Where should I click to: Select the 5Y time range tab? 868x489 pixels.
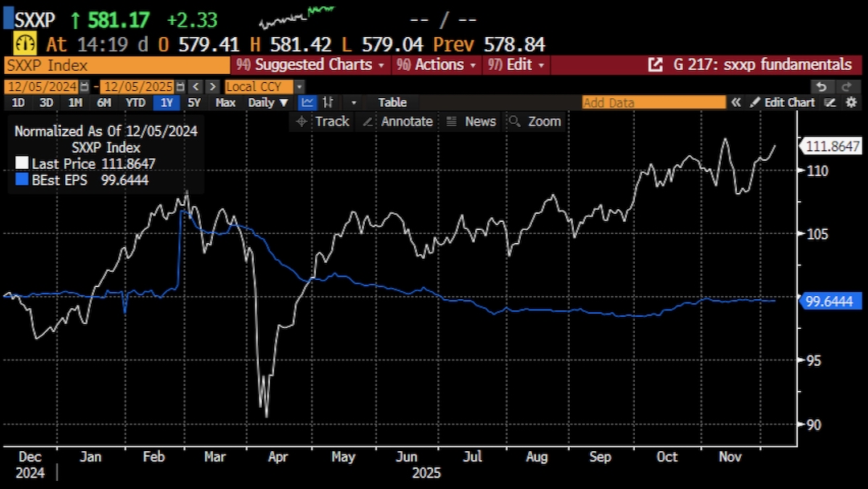click(x=194, y=102)
